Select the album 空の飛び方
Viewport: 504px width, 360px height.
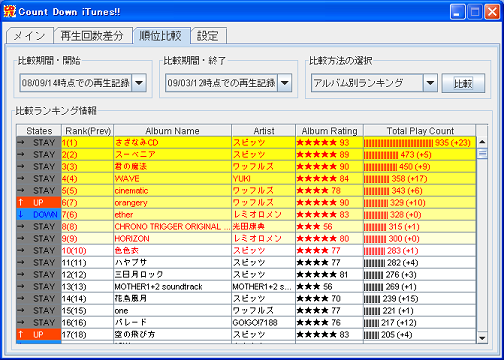(172, 335)
